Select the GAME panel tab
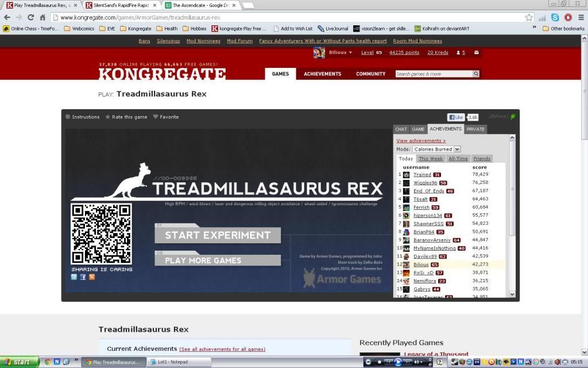This screenshot has height=368, width=588. [418, 129]
